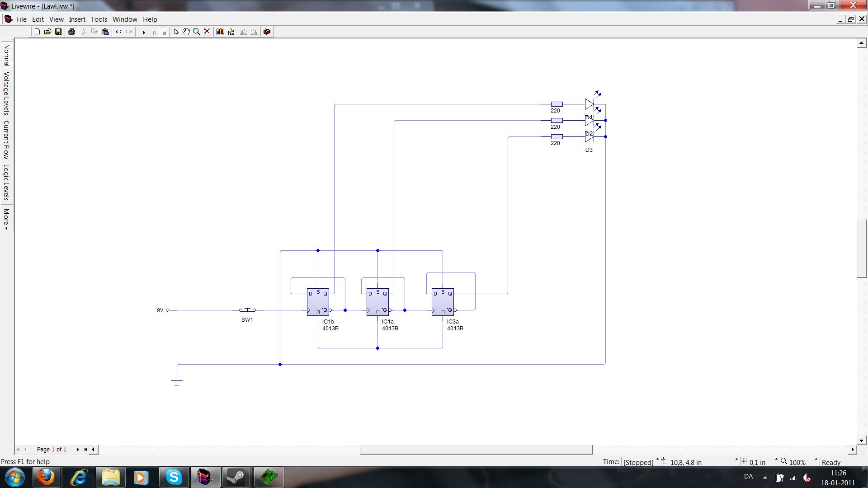Toggle the SW1 push switch
Image resolution: width=868 pixels, height=488 pixels.
point(247,310)
